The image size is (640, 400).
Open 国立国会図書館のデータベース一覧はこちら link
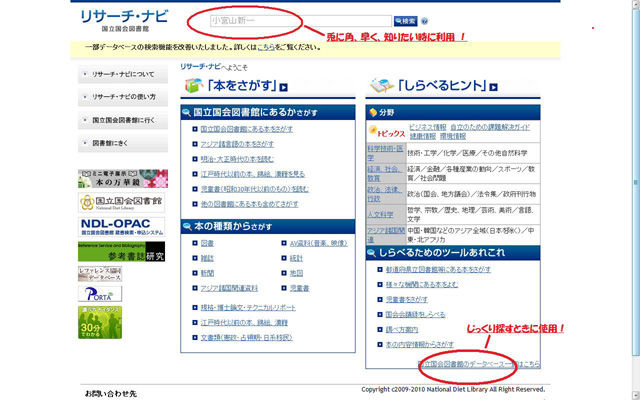(x=479, y=364)
